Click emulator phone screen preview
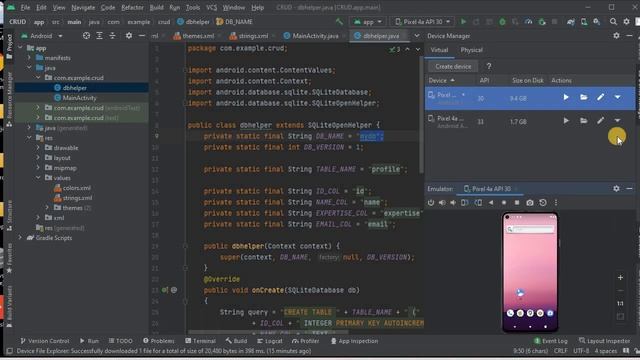The width and height of the screenshot is (640, 360). point(530,272)
